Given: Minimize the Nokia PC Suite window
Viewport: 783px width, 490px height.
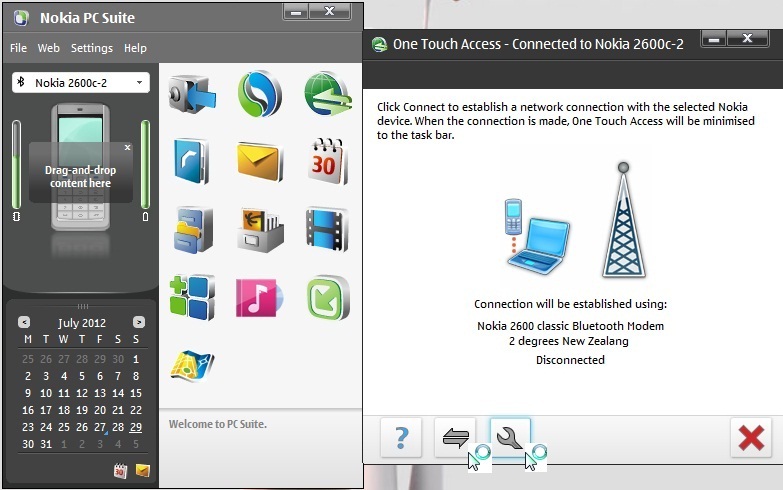Looking at the screenshot, I should 296,11.
